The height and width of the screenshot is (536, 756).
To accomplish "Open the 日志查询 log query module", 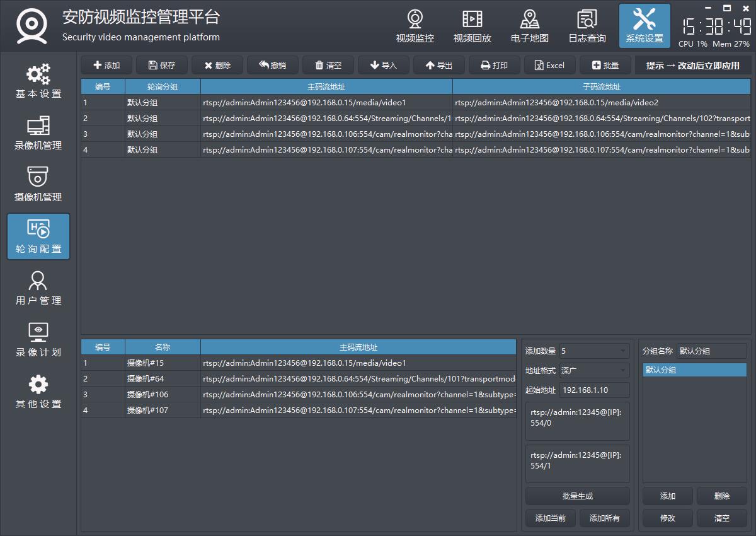I will (x=587, y=26).
